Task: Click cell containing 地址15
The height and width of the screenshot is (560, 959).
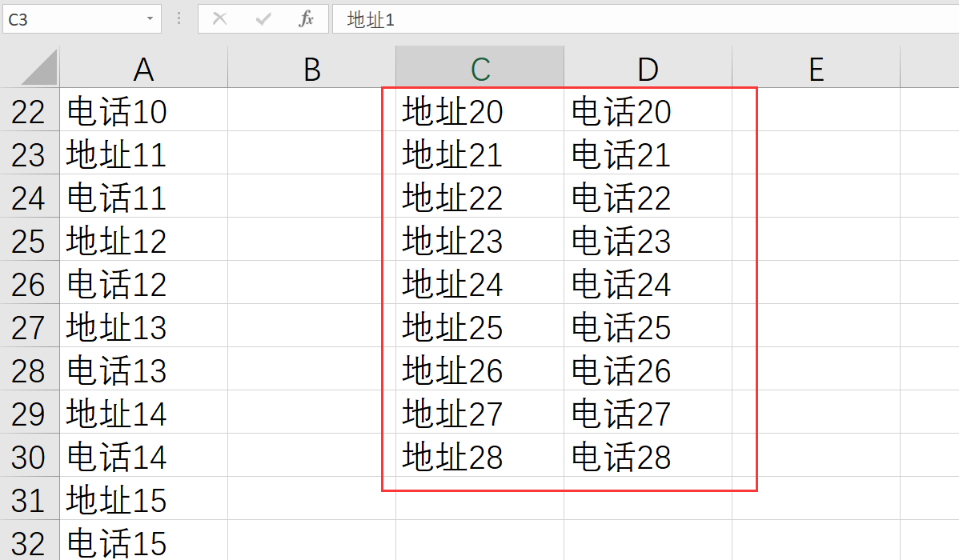Action: tap(117, 500)
